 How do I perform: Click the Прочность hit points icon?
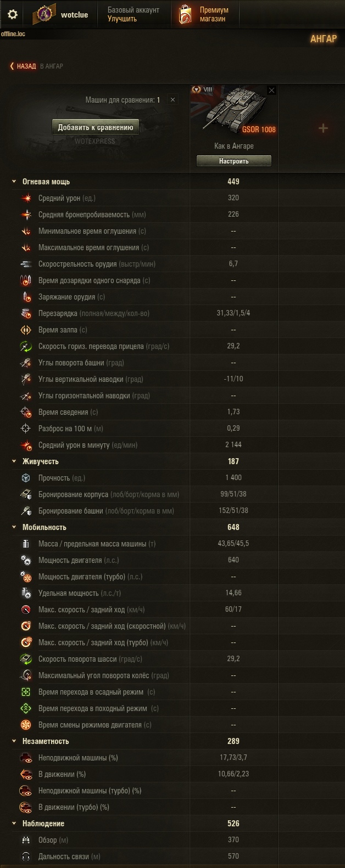(x=26, y=478)
